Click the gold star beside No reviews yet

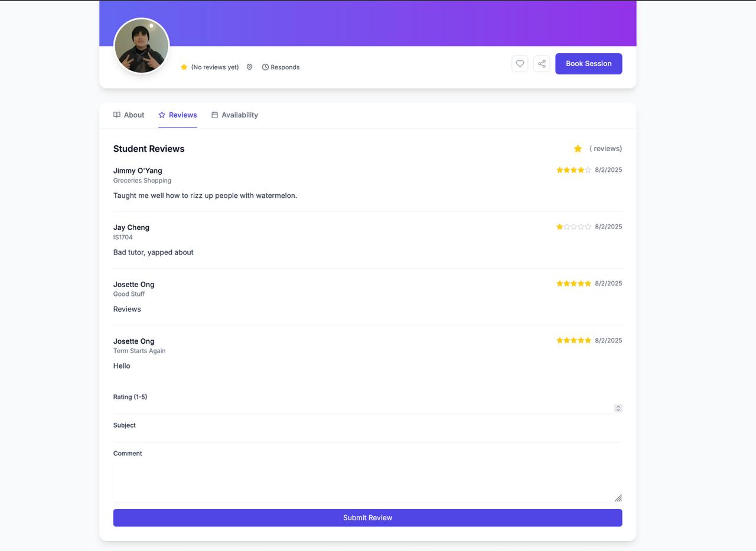point(184,67)
